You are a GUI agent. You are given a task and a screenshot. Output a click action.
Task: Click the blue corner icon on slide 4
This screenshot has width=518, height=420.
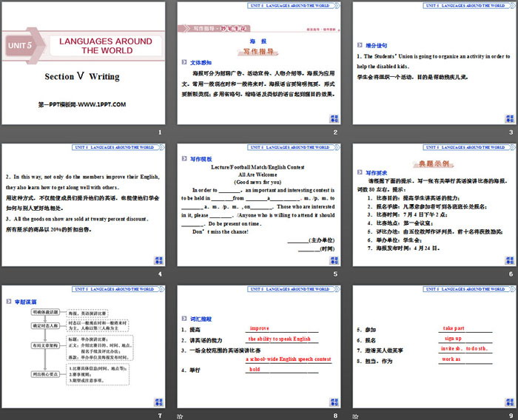158,260
